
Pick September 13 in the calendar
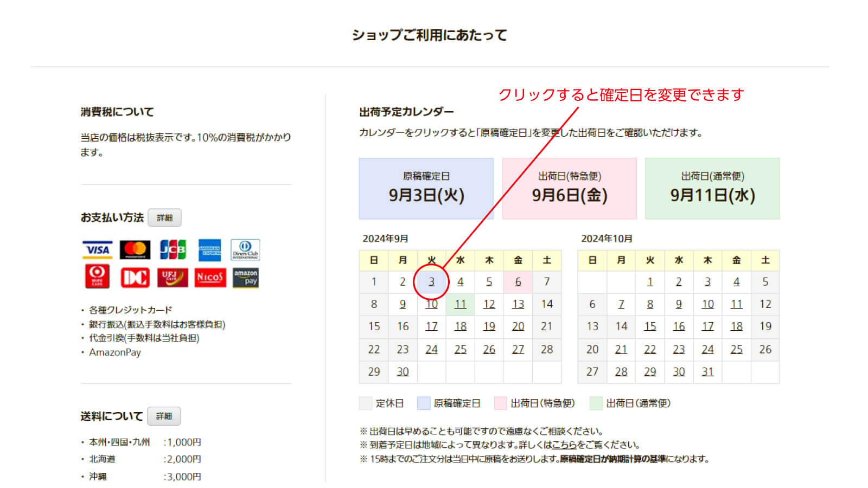518,304
